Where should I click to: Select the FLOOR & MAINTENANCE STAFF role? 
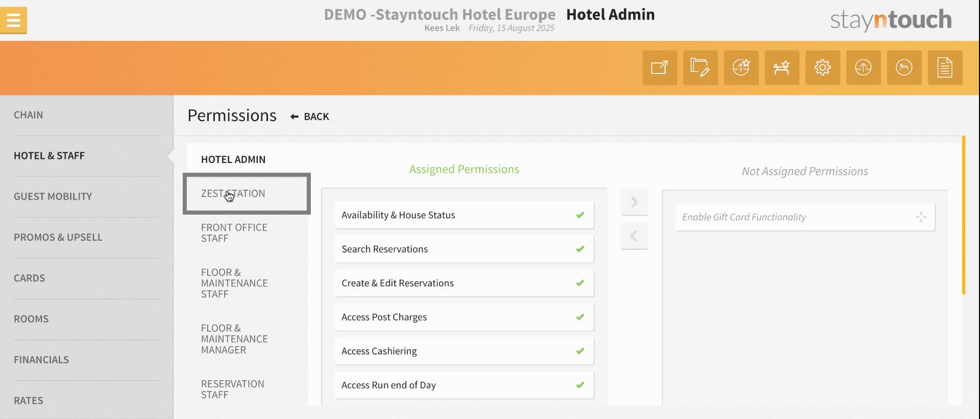tap(234, 283)
